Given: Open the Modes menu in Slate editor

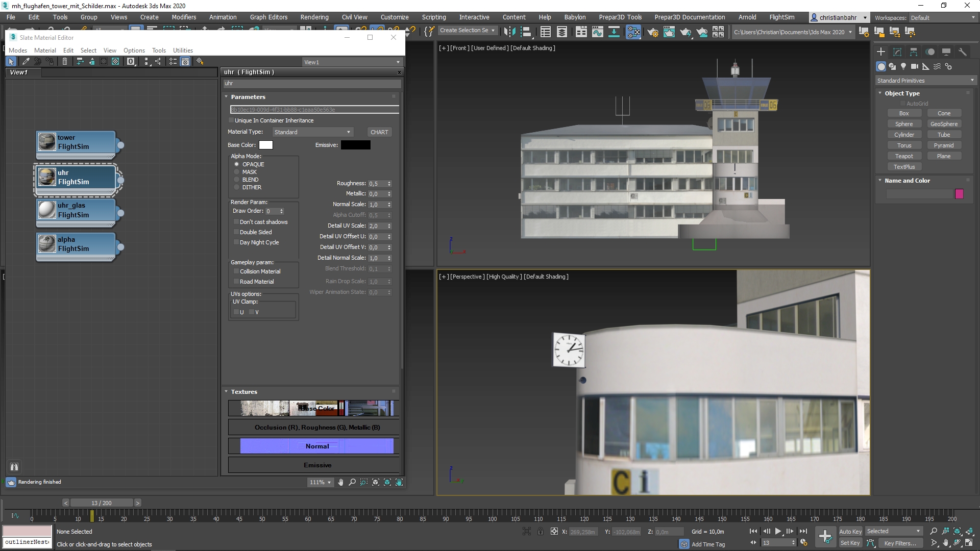Looking at the screenshot, I should click(18, 51).
